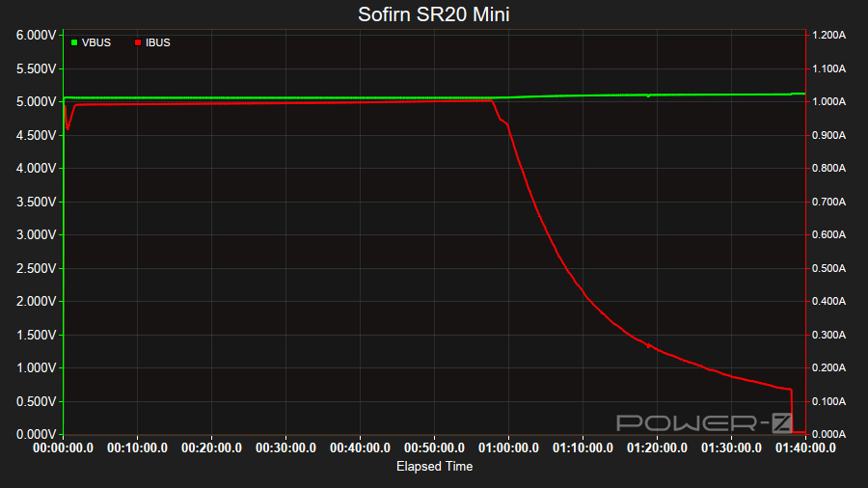868x488 pixels.
Task: Click the 0.700A current axis label
Action: coord(828,202)
